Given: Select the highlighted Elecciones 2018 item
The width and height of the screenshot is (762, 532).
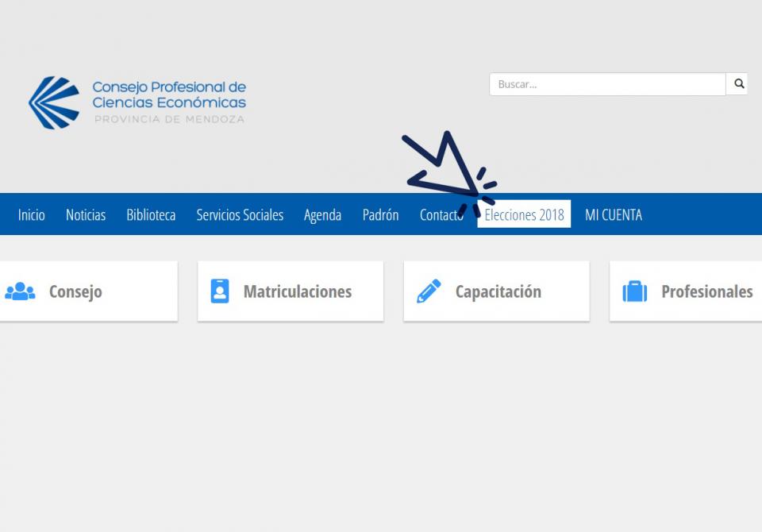Looking at the screenshot, I should click(524, 214).
